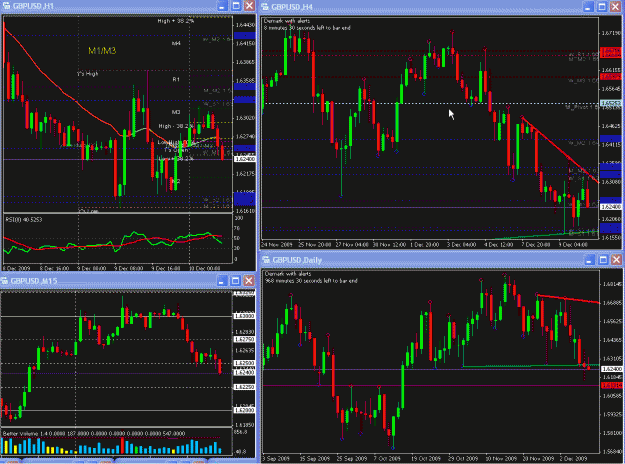Screen dimensions: 625x464
Task: Click the 1.62400 current price label in Daily chart
Action: (611, 369)
